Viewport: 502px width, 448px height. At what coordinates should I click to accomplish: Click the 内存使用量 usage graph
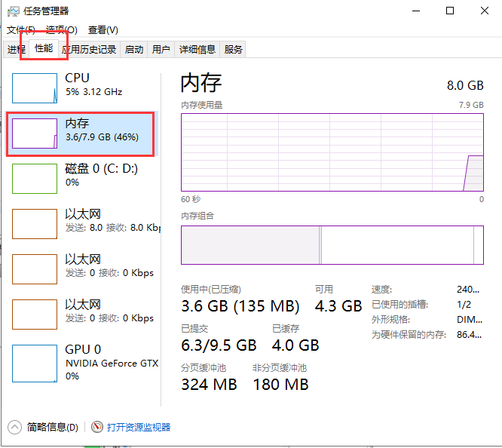coord(332,152)
